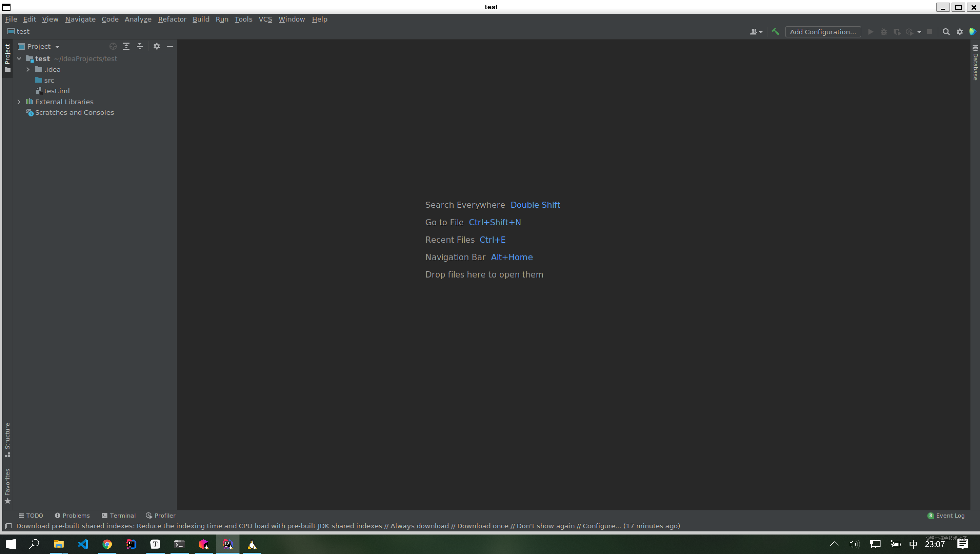Open the Refactor menu
The height and width of the screenshot is (554, 980).
click(x=172, y=19)
